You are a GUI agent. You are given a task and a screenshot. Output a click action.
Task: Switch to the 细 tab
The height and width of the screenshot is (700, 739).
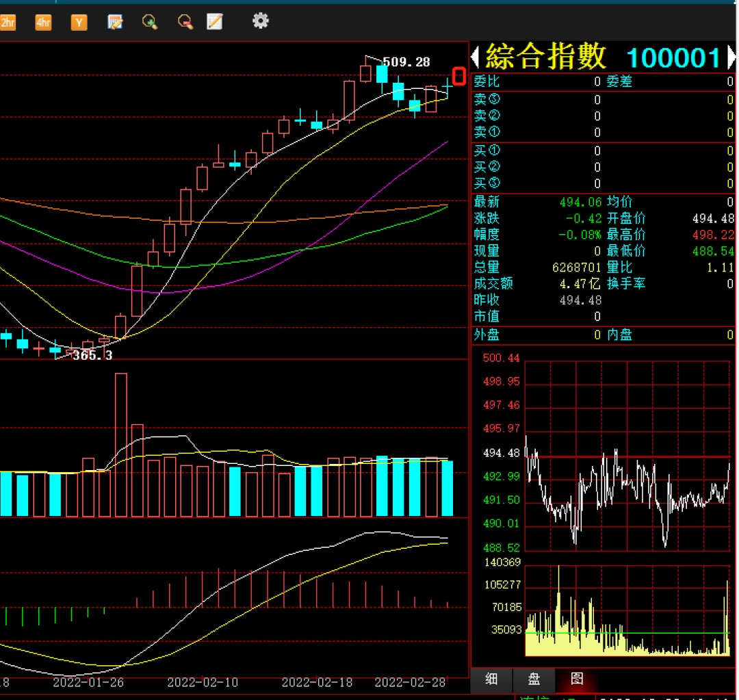491,679
